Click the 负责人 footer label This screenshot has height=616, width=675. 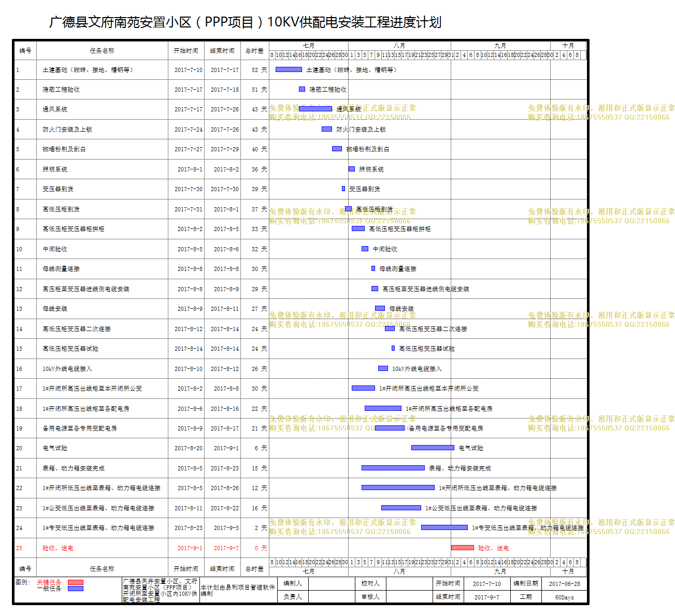tap(293, 597)
